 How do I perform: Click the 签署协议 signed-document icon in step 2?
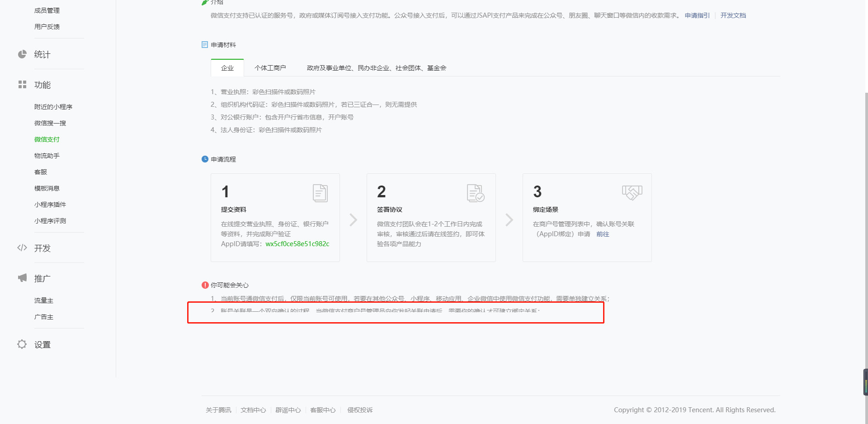[x=476, y=193]
